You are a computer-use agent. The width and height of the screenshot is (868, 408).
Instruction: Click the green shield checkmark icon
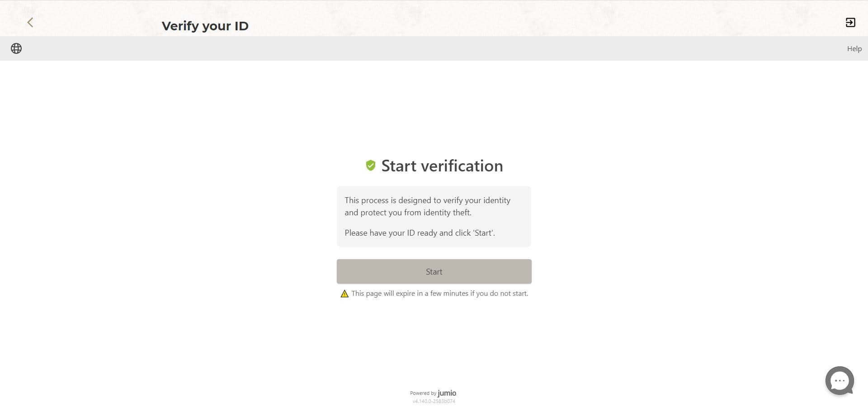(x=371, y=165)
